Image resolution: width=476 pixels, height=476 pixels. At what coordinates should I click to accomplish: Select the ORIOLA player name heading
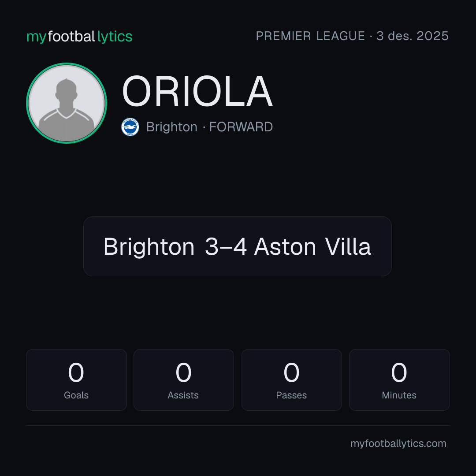(x=197, y=91)
